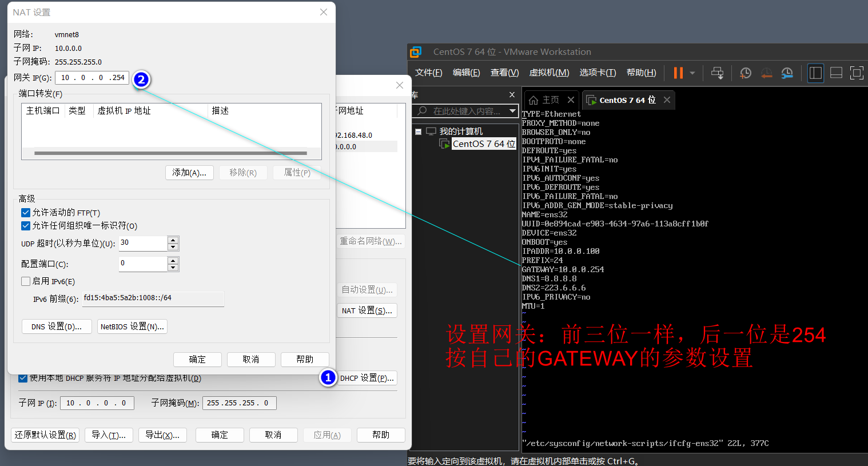868x466 pixels.
Task: Open the 帮助(H) menu
Action: tap(641, 73)
